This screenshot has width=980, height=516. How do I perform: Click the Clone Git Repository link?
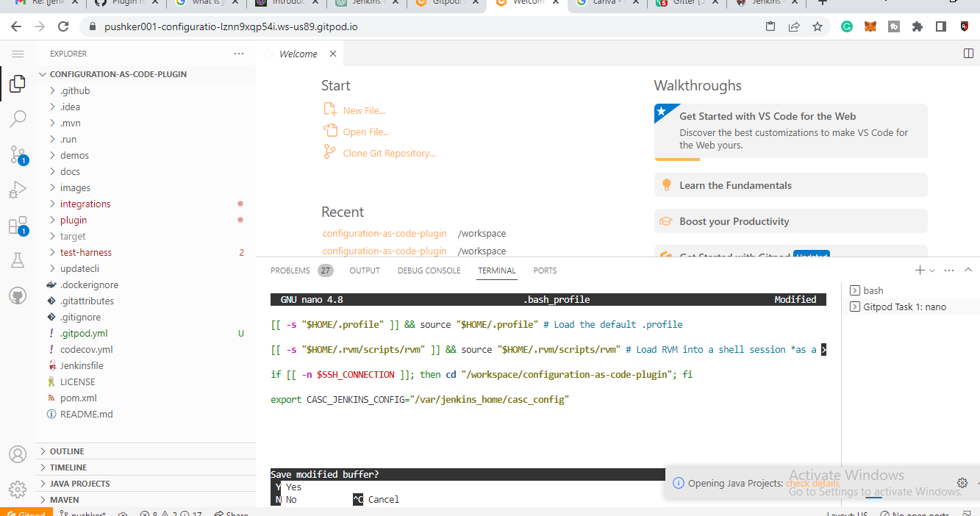388,153
